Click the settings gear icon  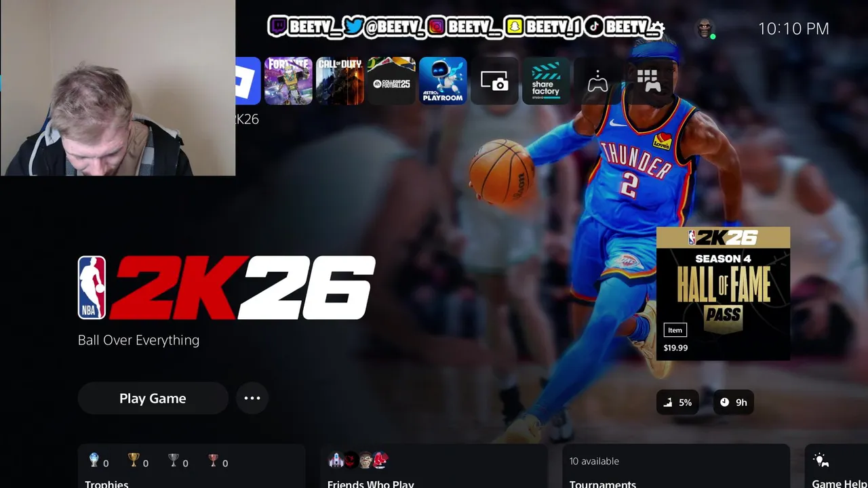(x=656, y=28)
